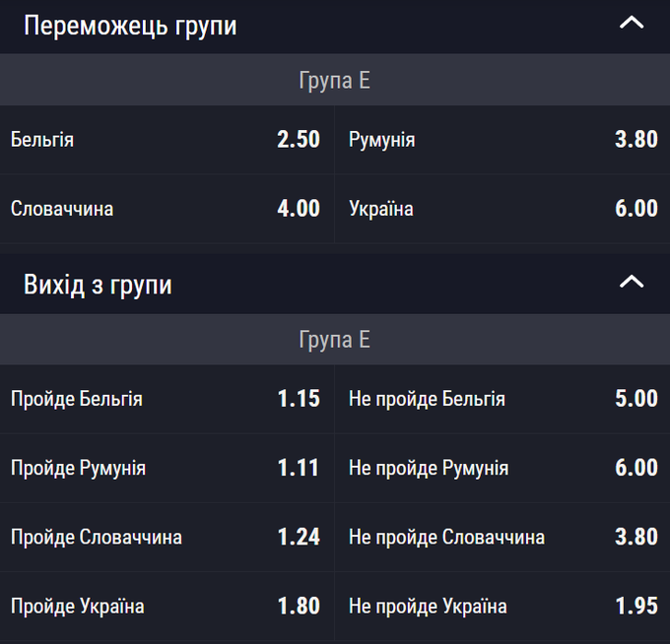Collapse the Переможець групи section chevron
Viewport: 670px width, 644px height.
631,24
